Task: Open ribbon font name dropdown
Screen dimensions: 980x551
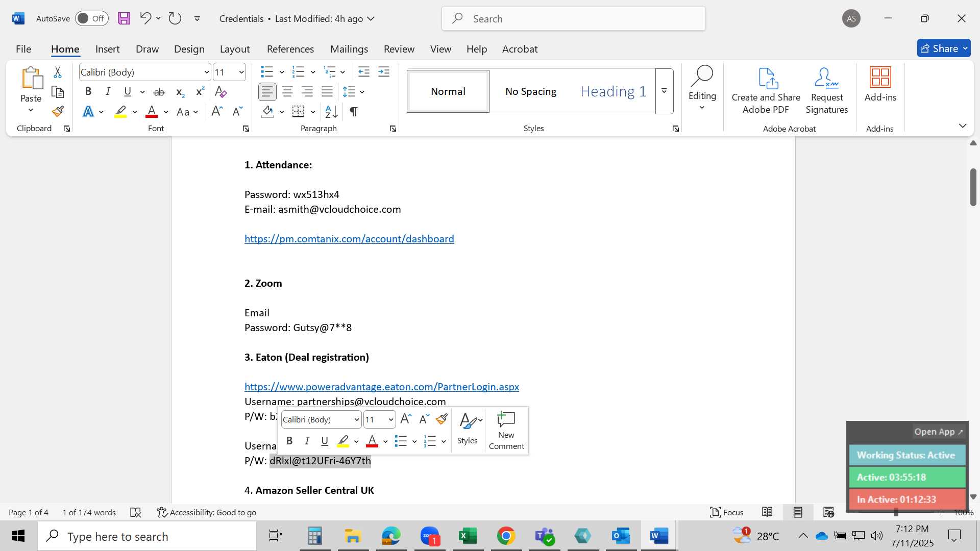Action: [x=206, y=72]
